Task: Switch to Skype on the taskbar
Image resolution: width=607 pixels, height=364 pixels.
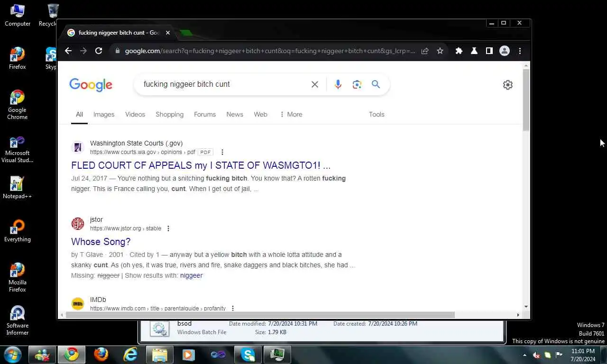Action: pos(248,355)
